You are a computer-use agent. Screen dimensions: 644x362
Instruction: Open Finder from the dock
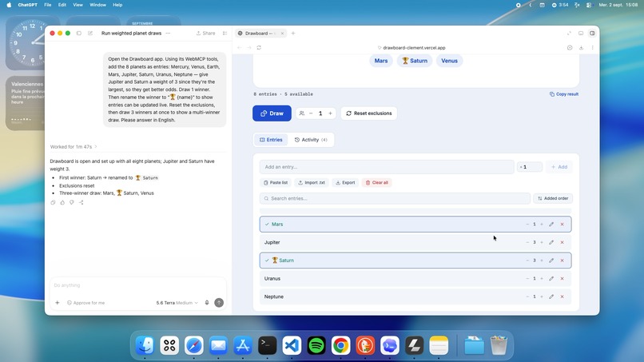point(145,345)
